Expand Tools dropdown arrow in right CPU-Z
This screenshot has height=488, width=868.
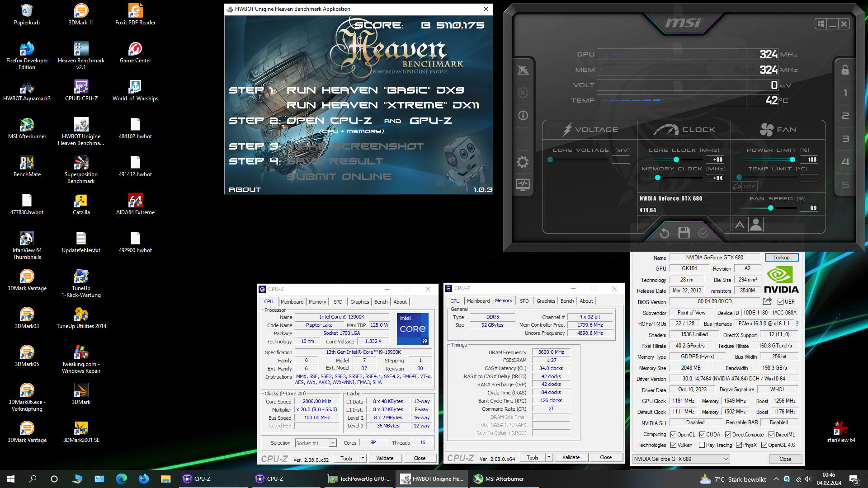(x=549, y=457)
